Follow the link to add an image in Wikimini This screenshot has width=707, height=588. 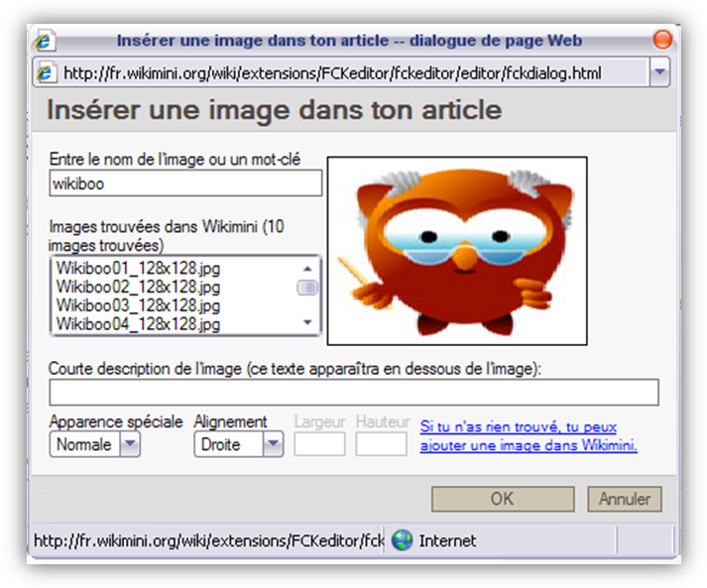coord(529,436)
